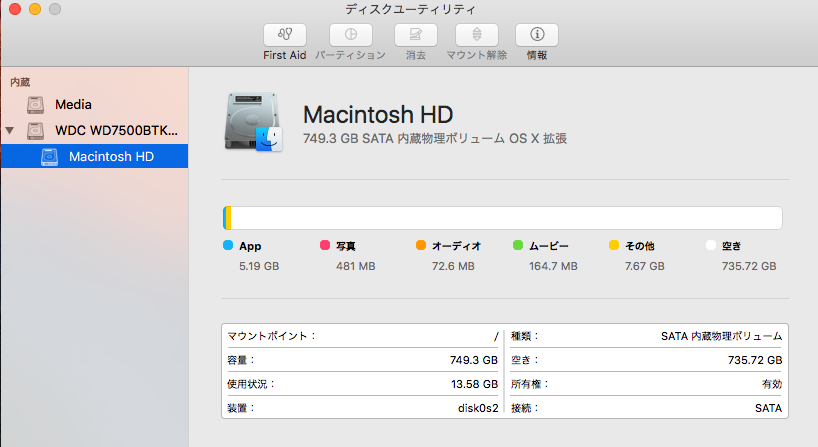Click the マウント解除 unmount toolbar icon
The height and width of the screenshot is (447, 818).
click(x=476, y=35)
